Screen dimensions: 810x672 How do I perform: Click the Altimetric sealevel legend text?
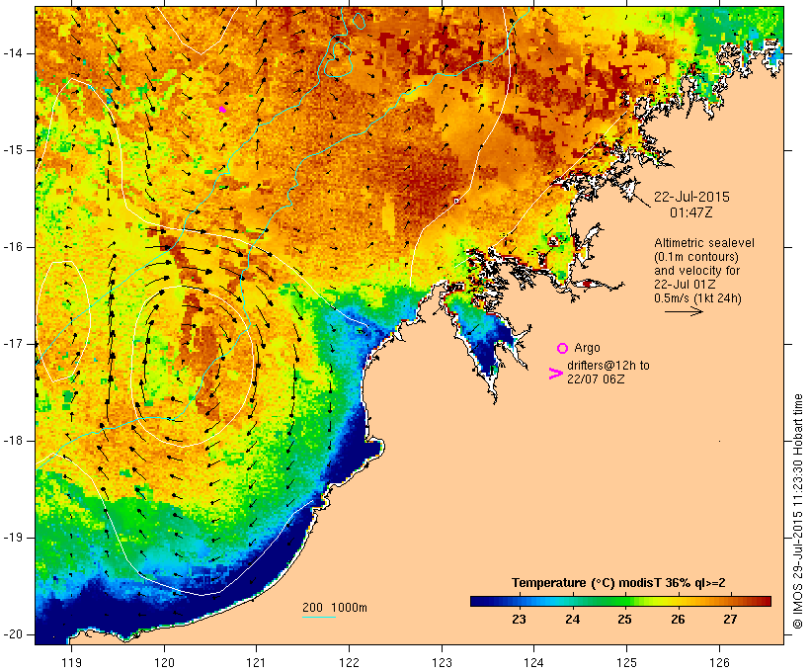(704, 243)
